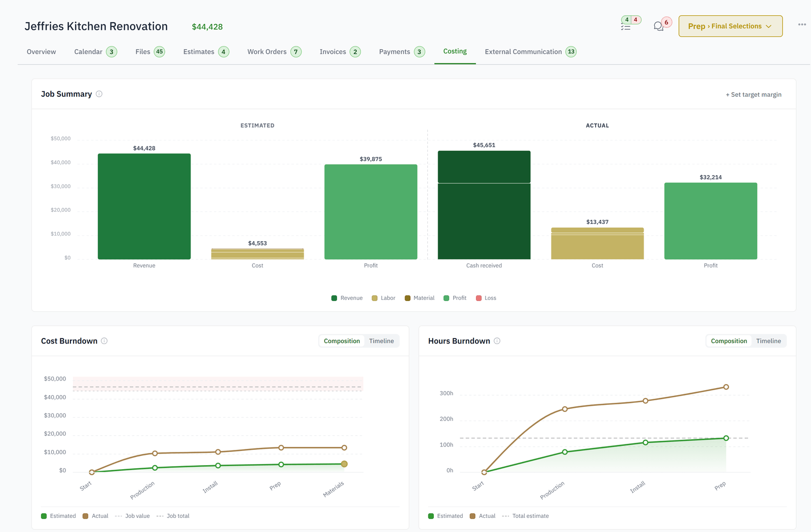Toggle Job value in Cost Burndown legend
The height and width of the screenshot is (532, 811).
tap(132, 516)
